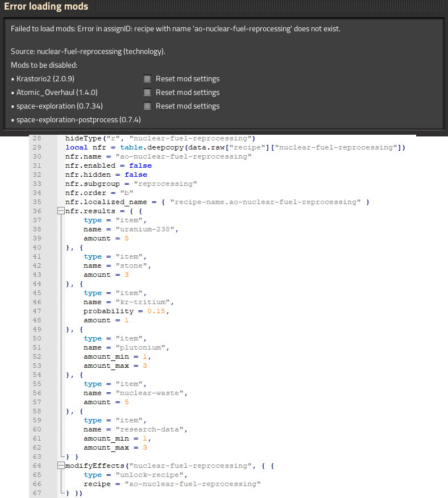Viewport: 448px width, 498px height.
Task: Check Reset mod settings for space-exploration
Action: click(x=147, y=106)
